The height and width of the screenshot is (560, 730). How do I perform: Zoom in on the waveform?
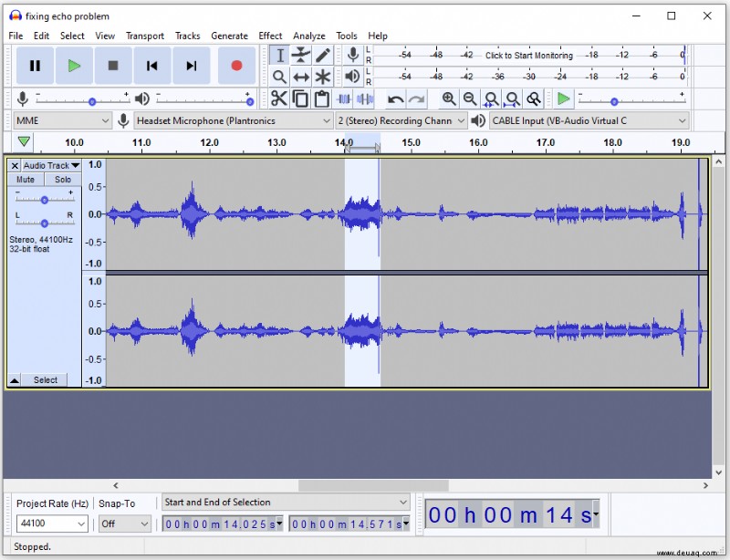449,99
